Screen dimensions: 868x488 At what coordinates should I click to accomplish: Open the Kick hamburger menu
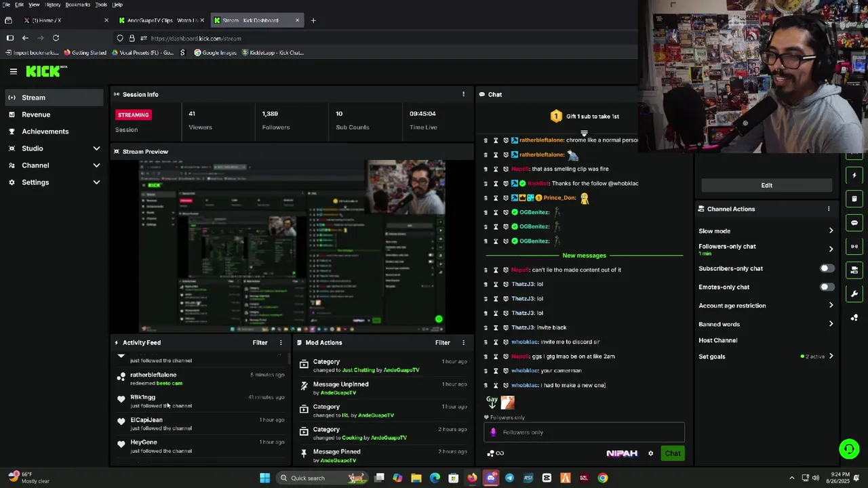point(13,71)
